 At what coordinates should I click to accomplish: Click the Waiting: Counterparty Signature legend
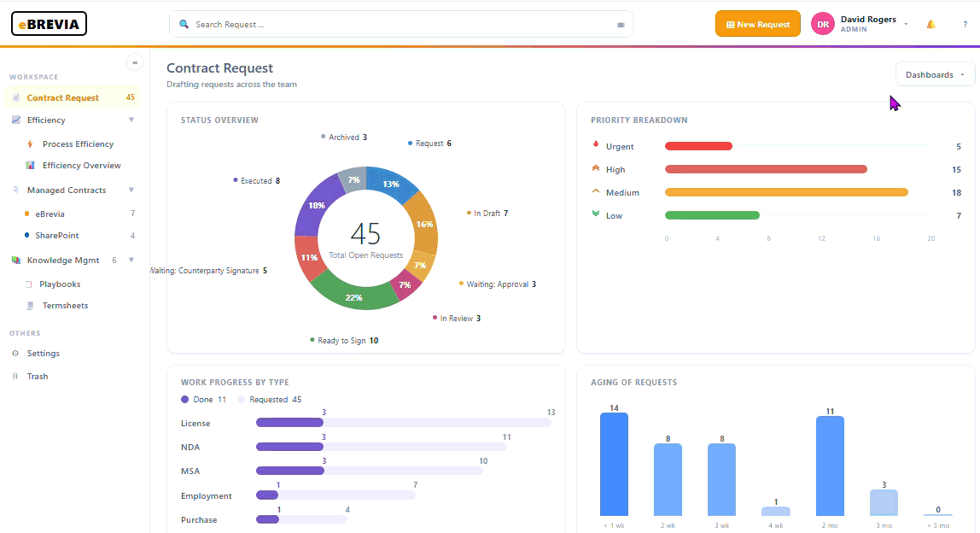[x=209, y=271]
